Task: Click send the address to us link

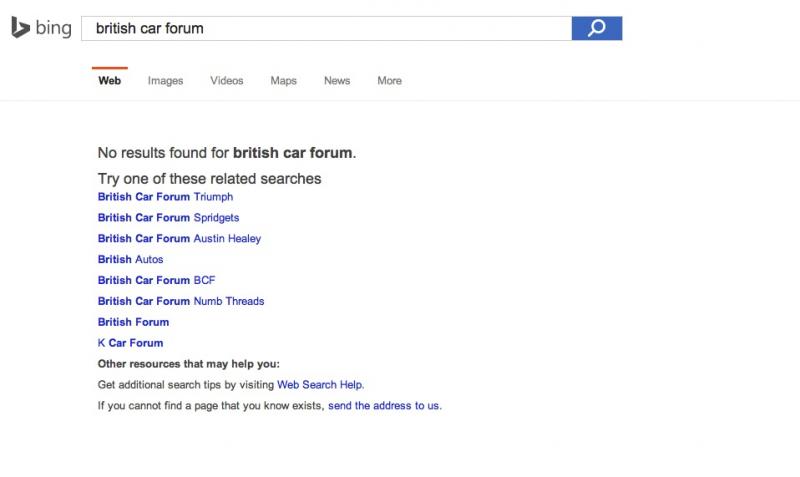Action: pyautogui.click(x=385, y=406)
